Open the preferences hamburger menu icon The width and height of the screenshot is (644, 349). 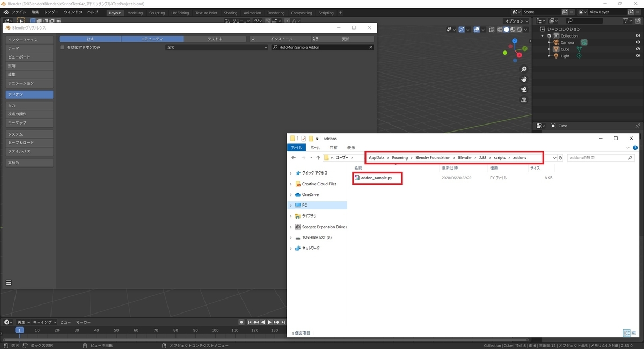9,282
